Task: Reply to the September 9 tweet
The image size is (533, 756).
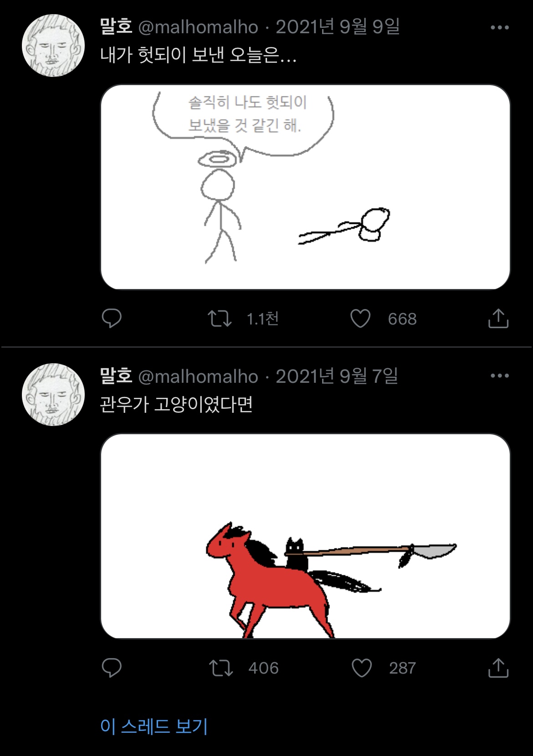Action: pyautogui.click(x=111, y=318)
